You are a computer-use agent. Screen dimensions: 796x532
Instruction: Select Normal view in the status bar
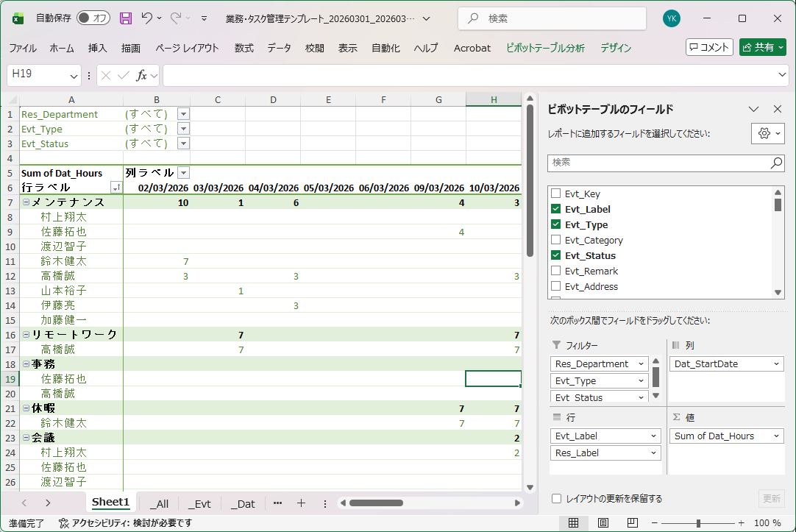click(x=574, y=523)
